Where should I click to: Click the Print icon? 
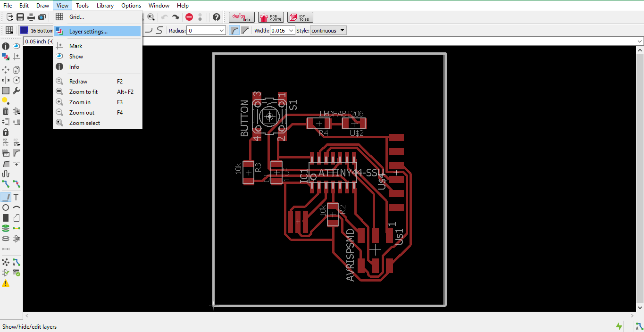pyautogui.click(x=31, y=17)
